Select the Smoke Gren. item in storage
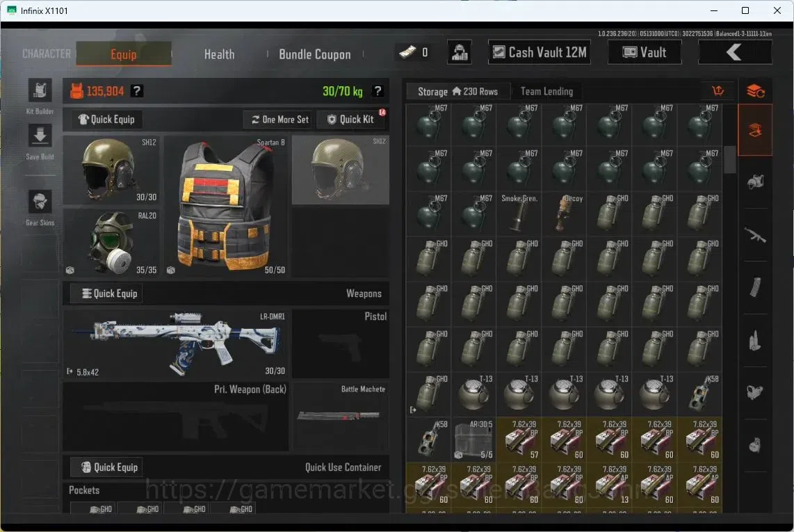 pos(519,213)
